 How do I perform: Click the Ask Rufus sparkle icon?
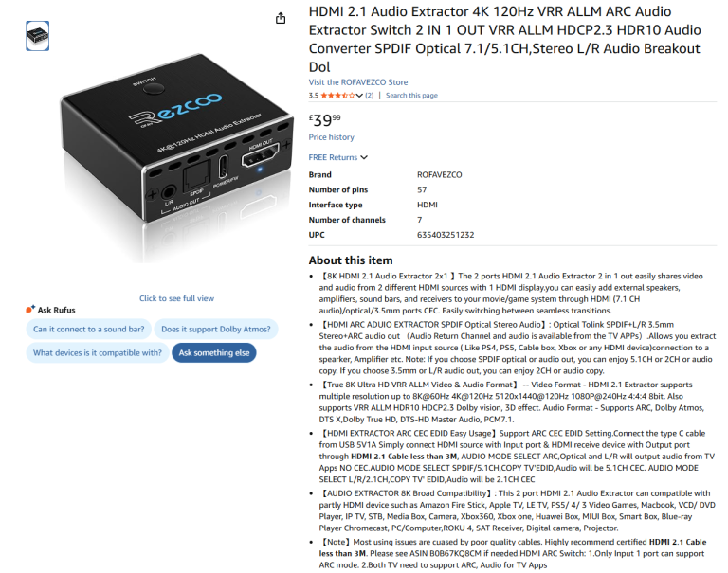(30, 309)
